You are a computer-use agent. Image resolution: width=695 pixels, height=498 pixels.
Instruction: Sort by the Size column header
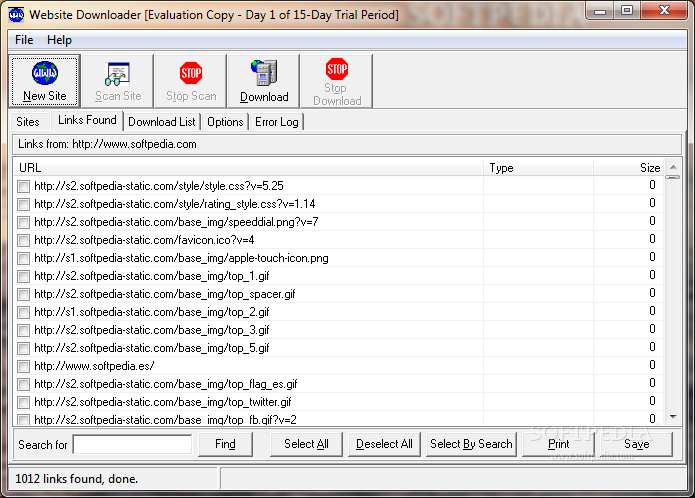click(629, 168)
